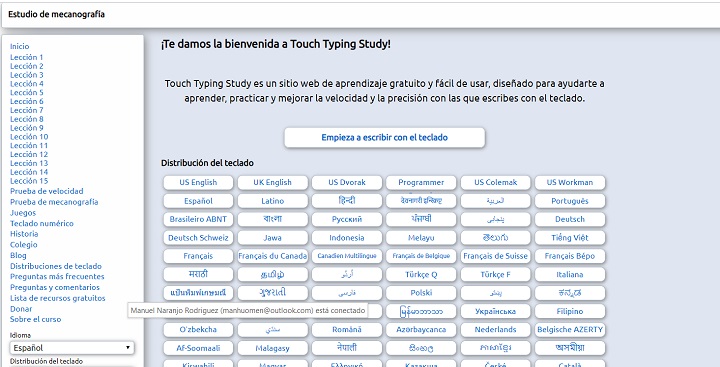Select Deutsch keyboard layout
Image resolution: width=720 pixels, height=367 pixels.
[x=570, y=219]
